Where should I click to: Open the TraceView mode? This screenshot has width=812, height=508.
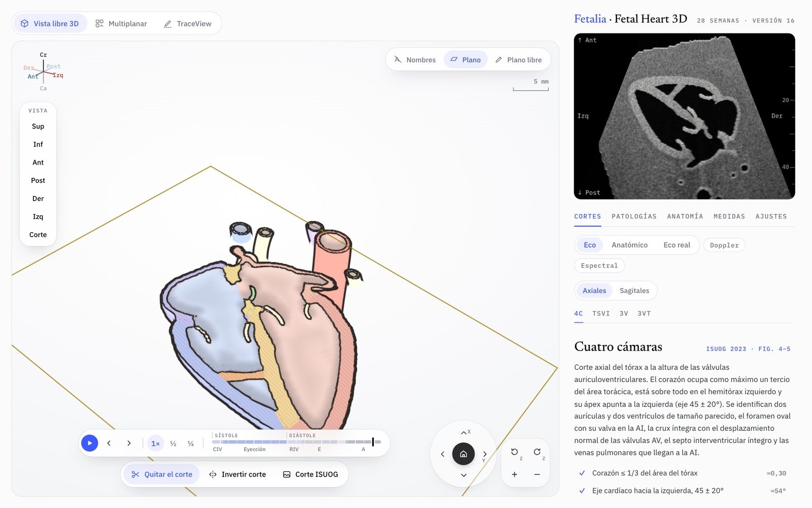(x=188, y=23)
